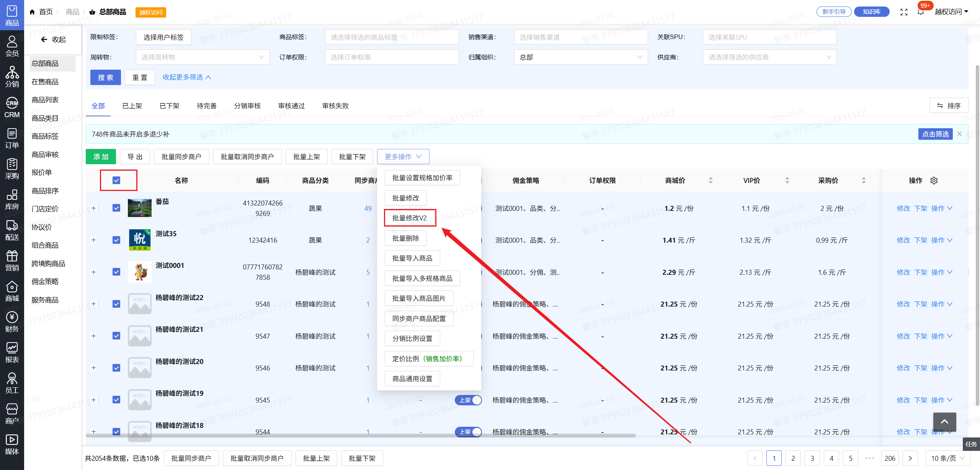Uncheck the checkbox for the 番茄 row

click(116, 208)
